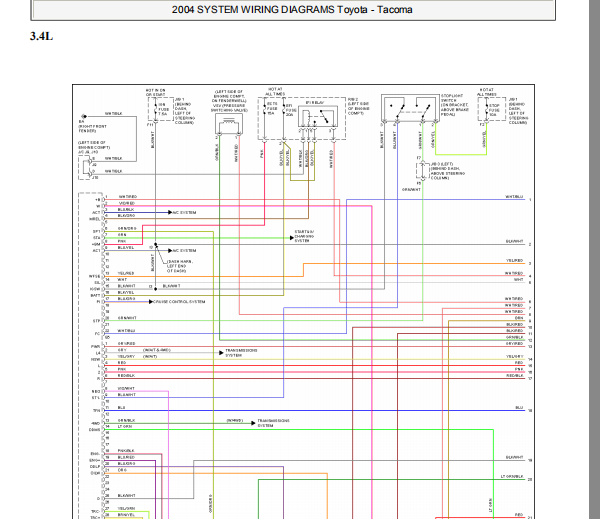Image resolution: width=600 pixels, height=519 pixels.
Task: Click 'HOT AT ALL TIMES' above ETCS fuse
Action: pos(275,91)
